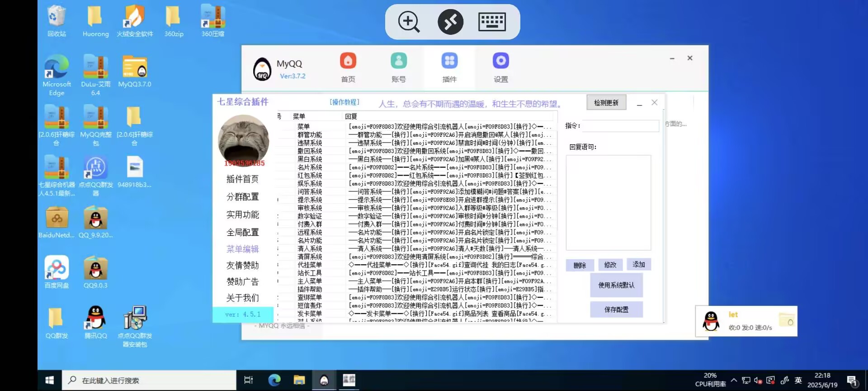
Task: Select 插件首页 in the plugin sidebar
Action: pos(242,179)
